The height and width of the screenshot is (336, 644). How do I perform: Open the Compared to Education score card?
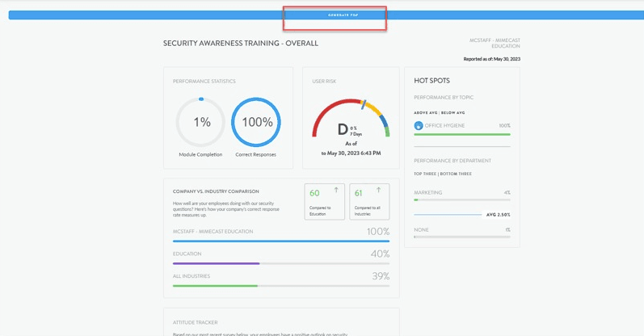tap(325, 202)
